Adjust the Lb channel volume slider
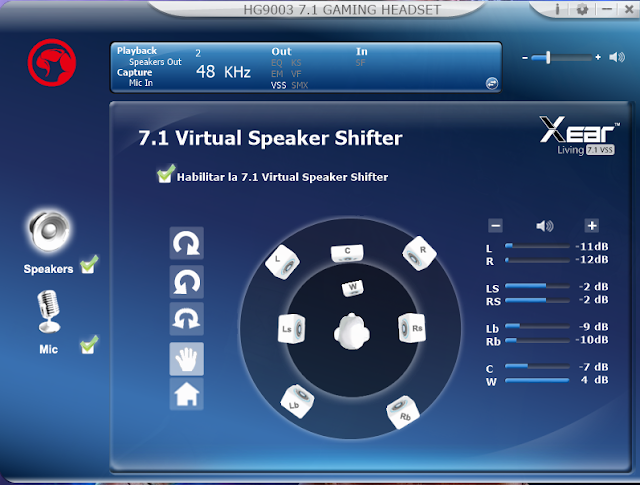This screenshot has width=640, height=485. click(x=537, y=326)
